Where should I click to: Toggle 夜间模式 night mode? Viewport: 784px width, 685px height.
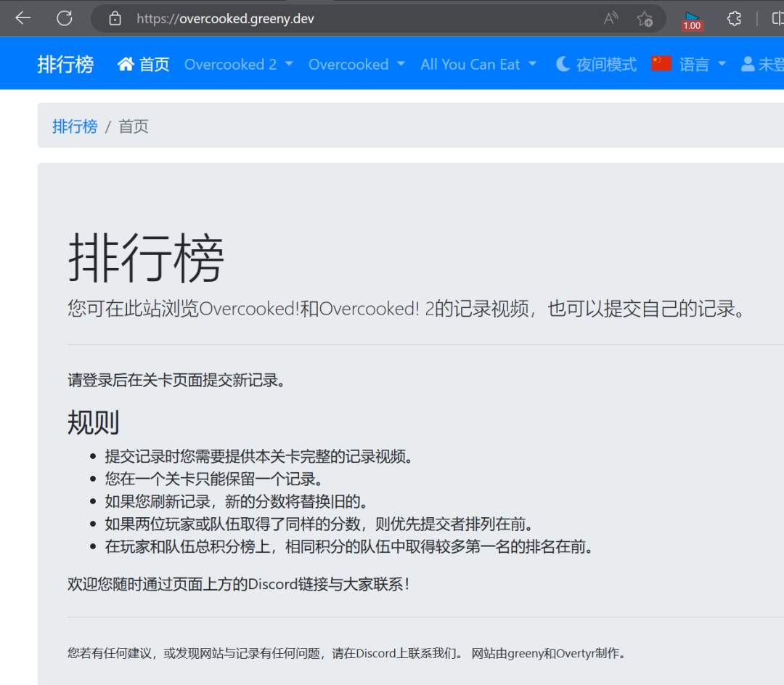(596, 65)
